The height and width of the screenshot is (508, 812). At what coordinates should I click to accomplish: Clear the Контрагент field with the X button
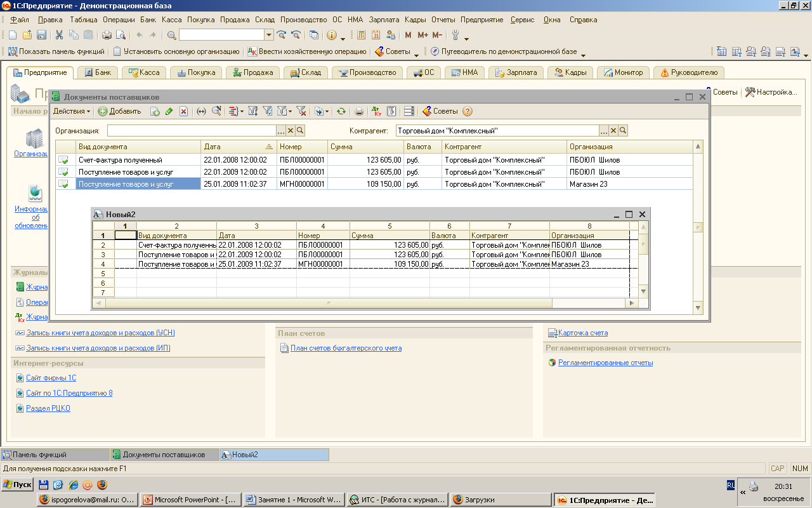tap(613, 130)
